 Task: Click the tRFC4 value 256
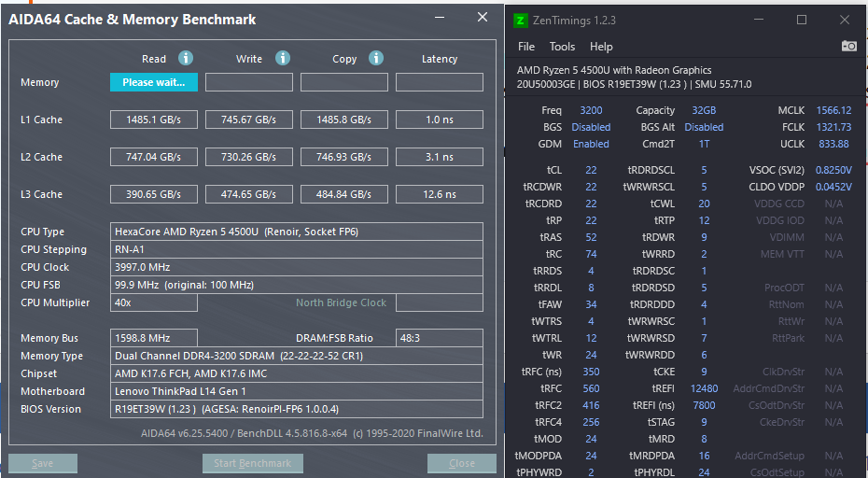tap(591, 421)
